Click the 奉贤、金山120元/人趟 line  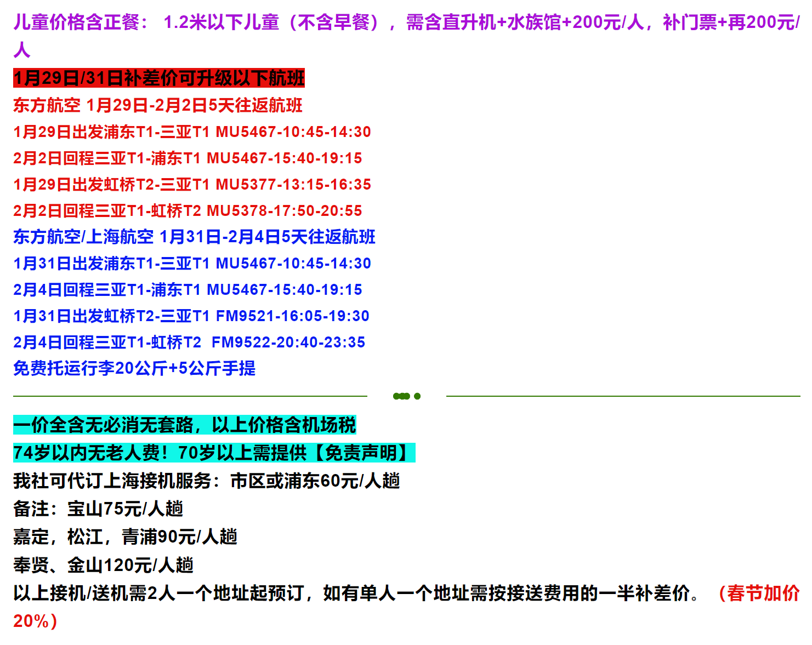coord(104,565)
